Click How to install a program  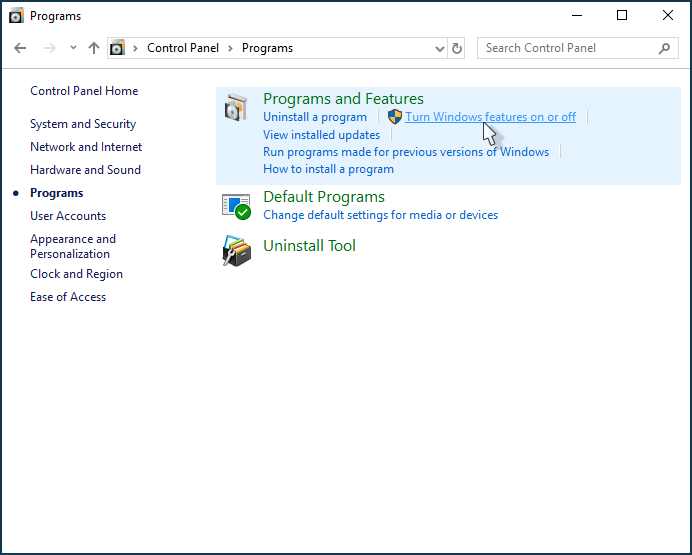[x=328, y=169]
